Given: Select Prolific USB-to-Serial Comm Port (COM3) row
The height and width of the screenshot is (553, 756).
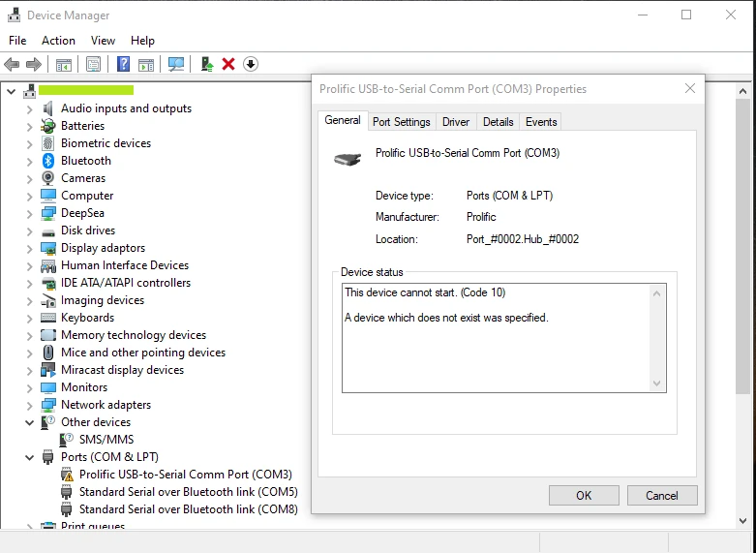Looking at the screenshot, I should 186,475.
